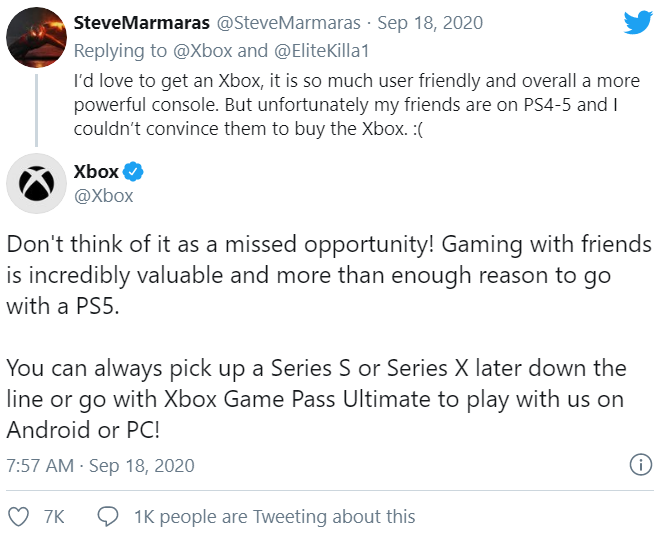Open the tweet info icon
Viewport: 660px width, 533px height.
(x=639, y=465)
